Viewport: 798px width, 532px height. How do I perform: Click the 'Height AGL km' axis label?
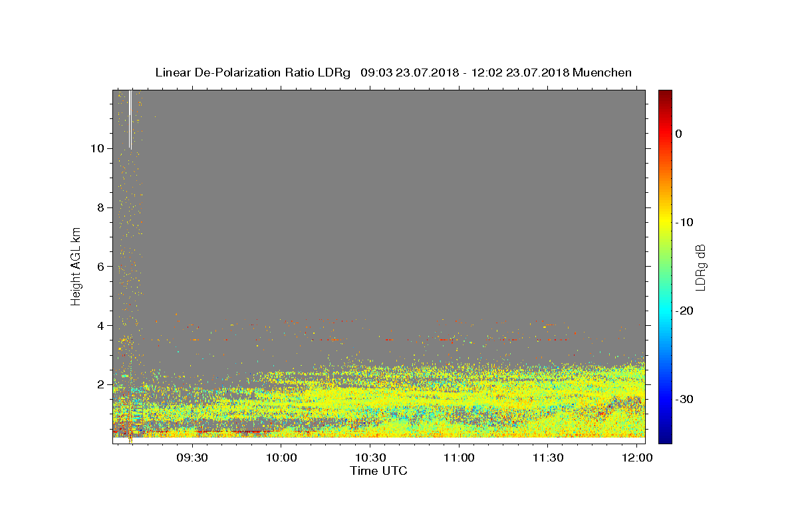click(76, 265)
